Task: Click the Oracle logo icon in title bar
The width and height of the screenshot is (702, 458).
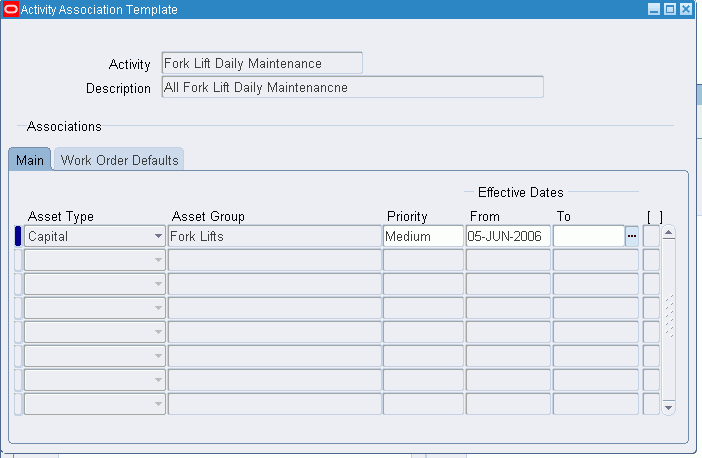Action: (10, 9)
